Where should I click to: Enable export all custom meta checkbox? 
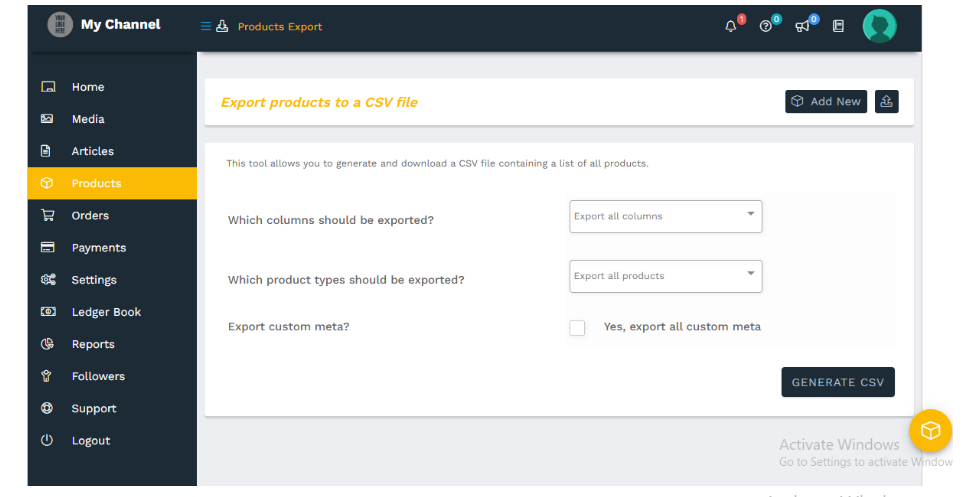577,327
